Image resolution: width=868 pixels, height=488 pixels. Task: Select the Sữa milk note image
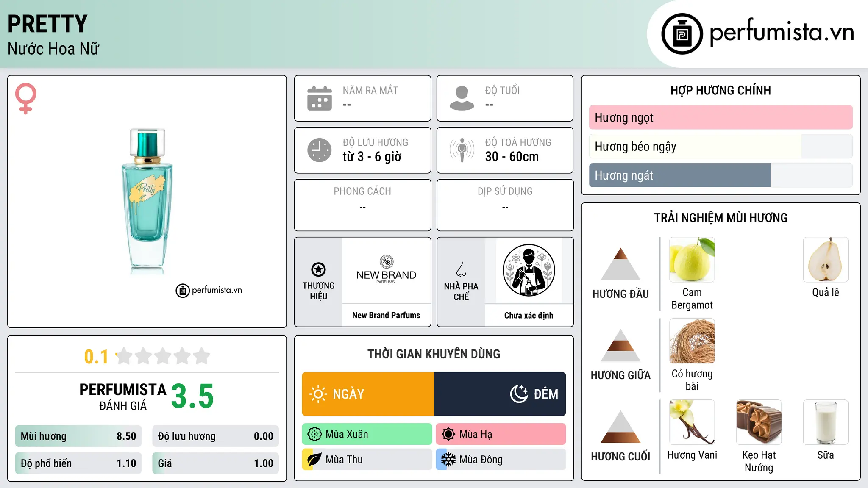(826, 422)
